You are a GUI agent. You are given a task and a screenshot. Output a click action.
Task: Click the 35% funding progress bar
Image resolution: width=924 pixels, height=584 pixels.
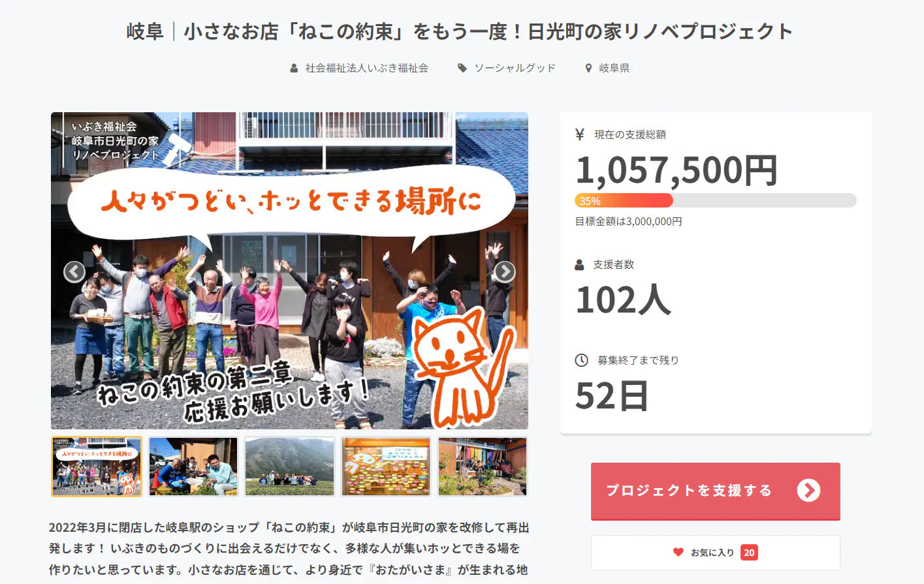point(716,200)
